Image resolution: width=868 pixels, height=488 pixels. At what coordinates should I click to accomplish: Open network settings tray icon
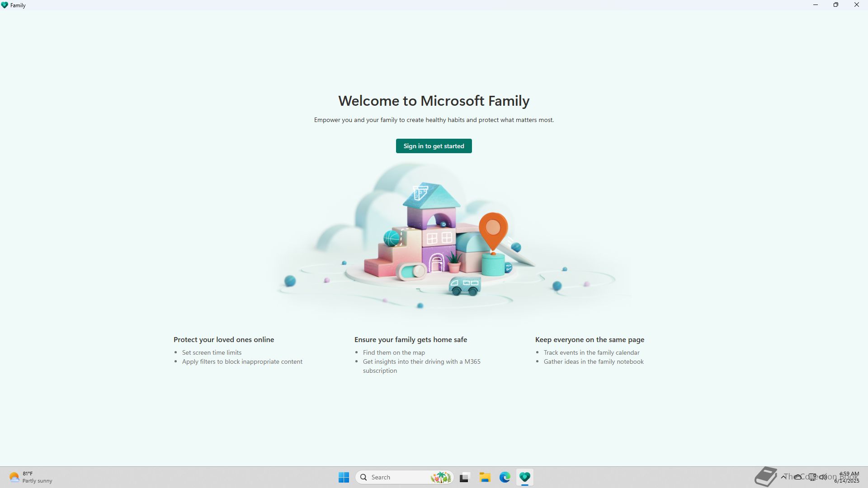[812, 477]
